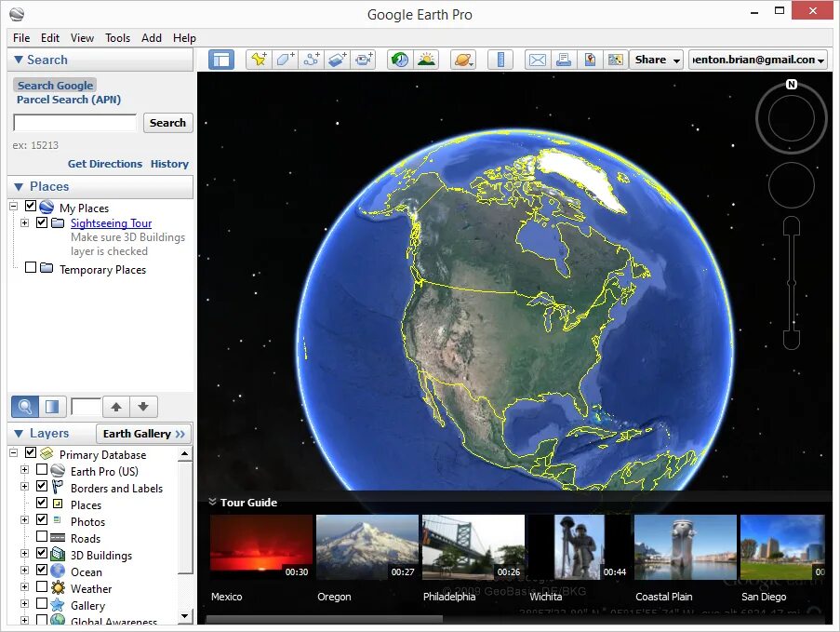Open the Share dropdown
The height and width of the screenshot is (632, 840).
tap(658, 60)
